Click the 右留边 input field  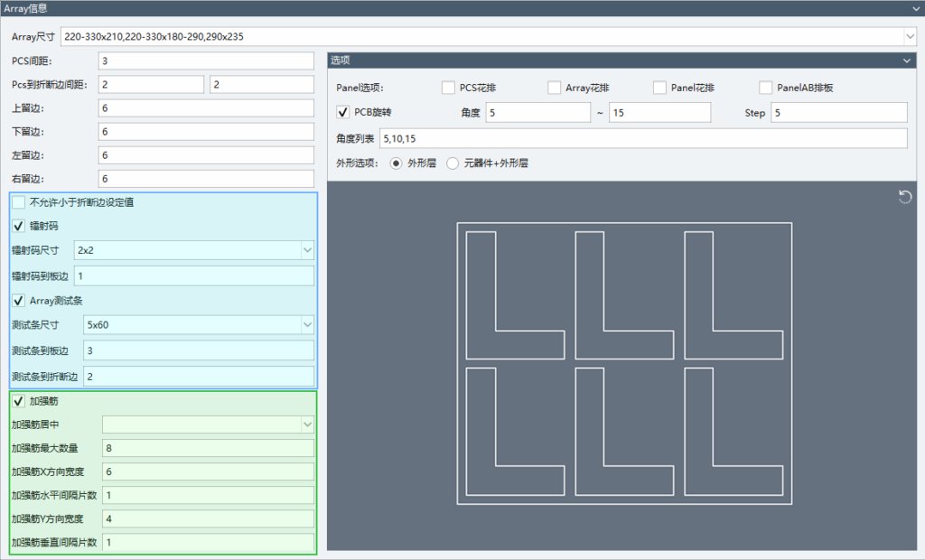click(x=206, y=179)
